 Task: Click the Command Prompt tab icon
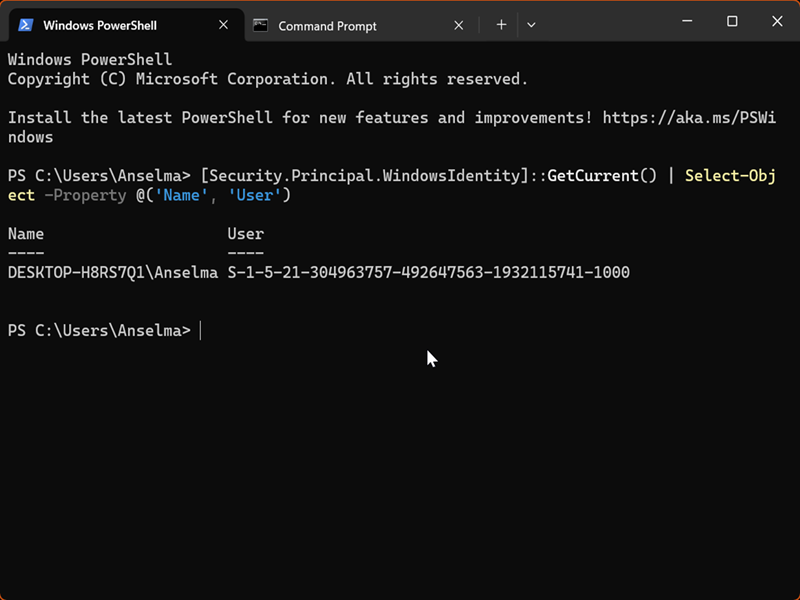pos(261,25)
